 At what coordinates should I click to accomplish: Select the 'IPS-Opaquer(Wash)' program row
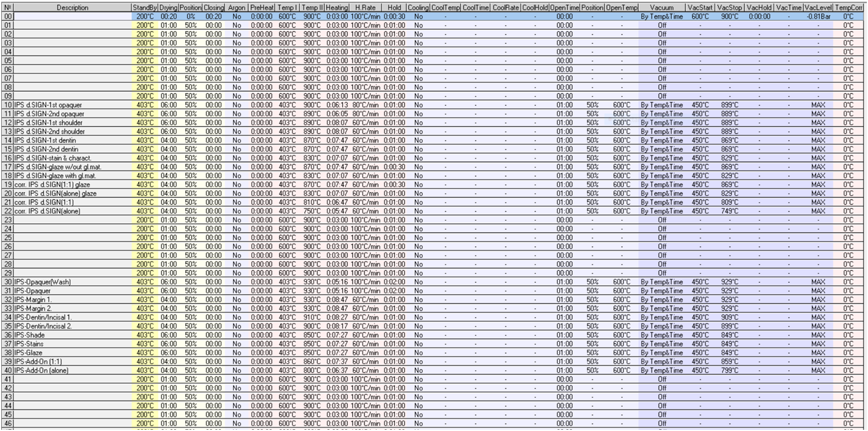click(x=433, y=281)
